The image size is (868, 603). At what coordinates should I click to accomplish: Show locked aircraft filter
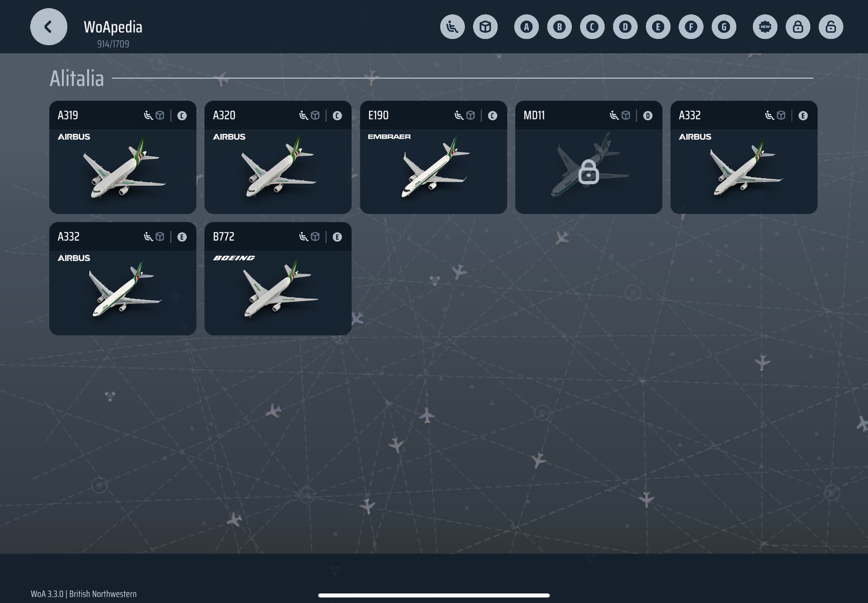(798, 27)
